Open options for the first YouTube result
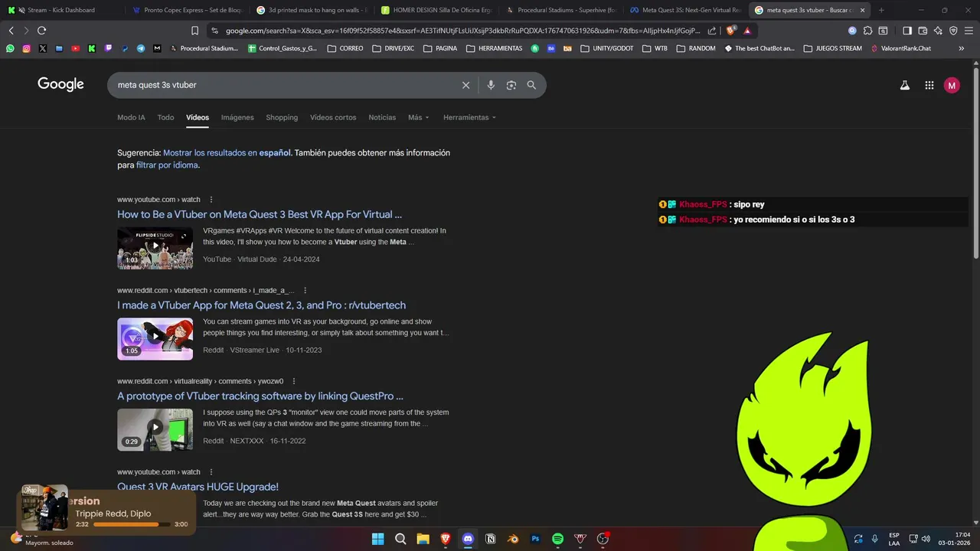This screenshot has width=980, height=551. [x=211, y=200]
